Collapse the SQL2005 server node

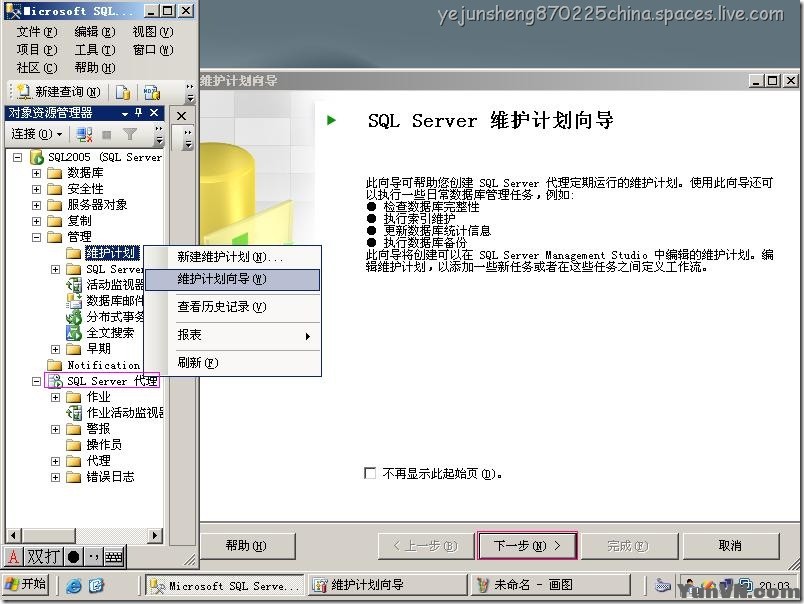tap(17, 157)
